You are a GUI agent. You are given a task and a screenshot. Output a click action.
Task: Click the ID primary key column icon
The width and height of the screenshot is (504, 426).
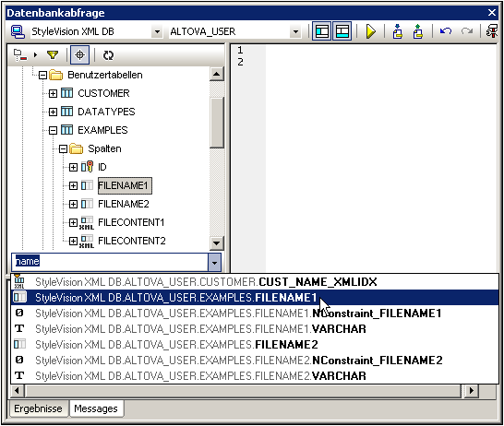click(x=87, y=167)
